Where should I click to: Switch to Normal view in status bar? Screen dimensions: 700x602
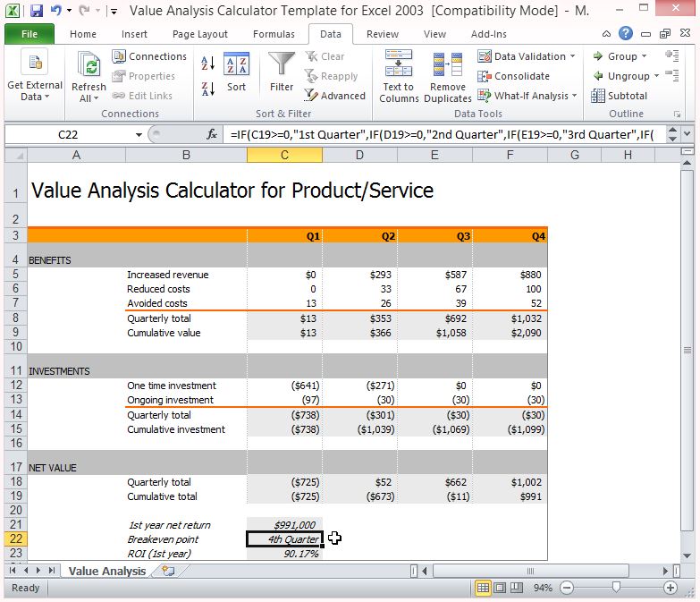(483, 588)
